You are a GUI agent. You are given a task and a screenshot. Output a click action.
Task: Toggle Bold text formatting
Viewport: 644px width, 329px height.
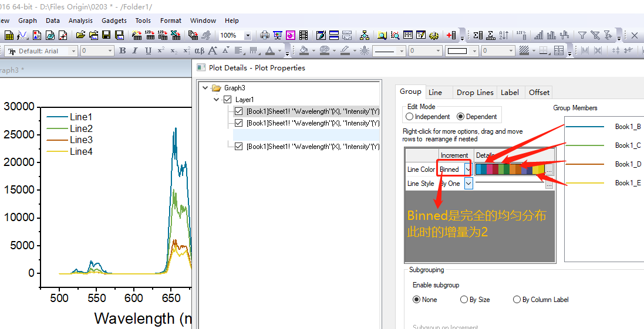(x=122, y=51)
